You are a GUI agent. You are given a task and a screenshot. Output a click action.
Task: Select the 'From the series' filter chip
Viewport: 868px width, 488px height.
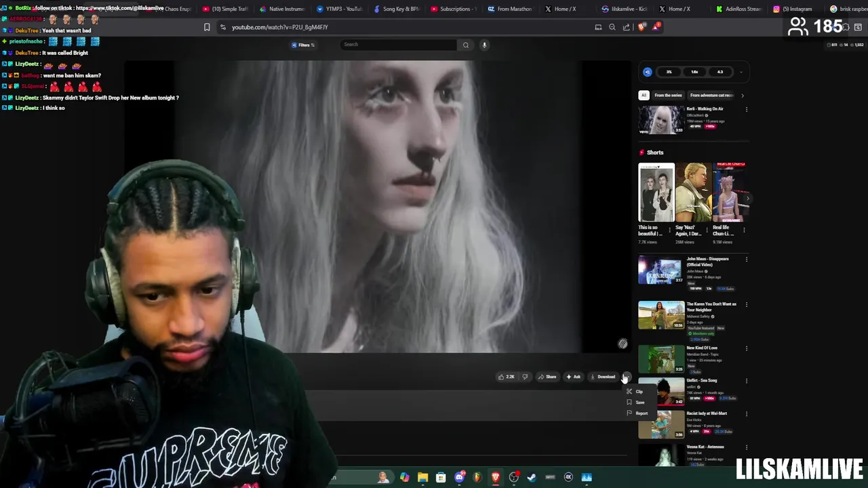(x=668, y=96)
